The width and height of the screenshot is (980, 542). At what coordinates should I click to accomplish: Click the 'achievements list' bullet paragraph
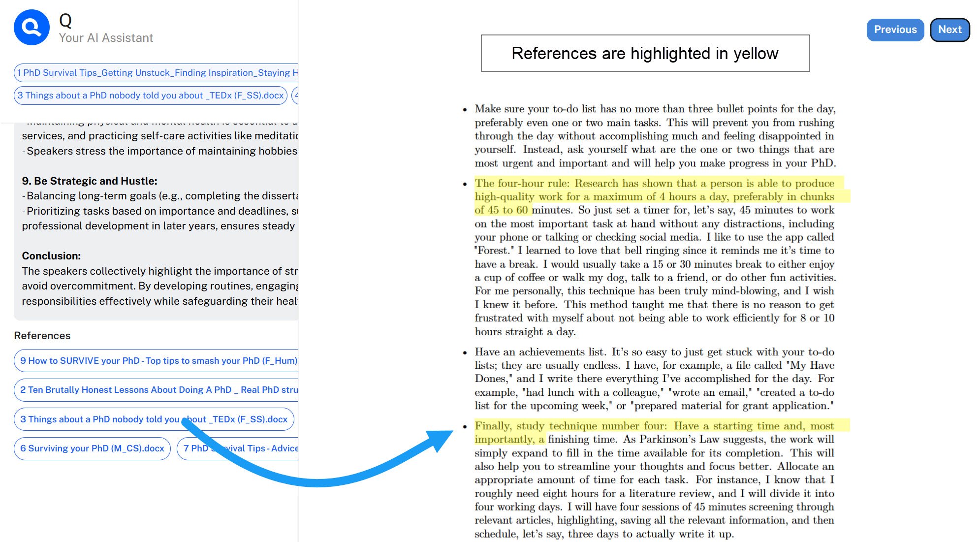pos(654,379)
